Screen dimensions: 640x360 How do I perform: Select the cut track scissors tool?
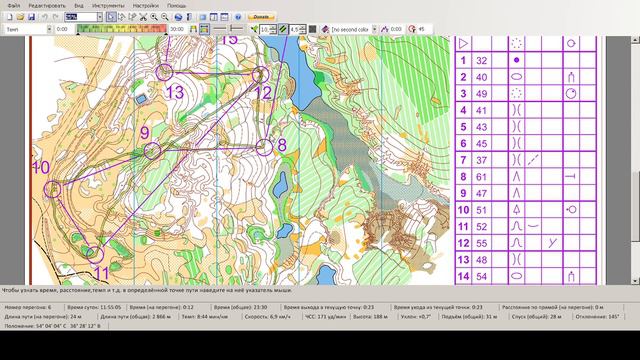click(143, 17)
